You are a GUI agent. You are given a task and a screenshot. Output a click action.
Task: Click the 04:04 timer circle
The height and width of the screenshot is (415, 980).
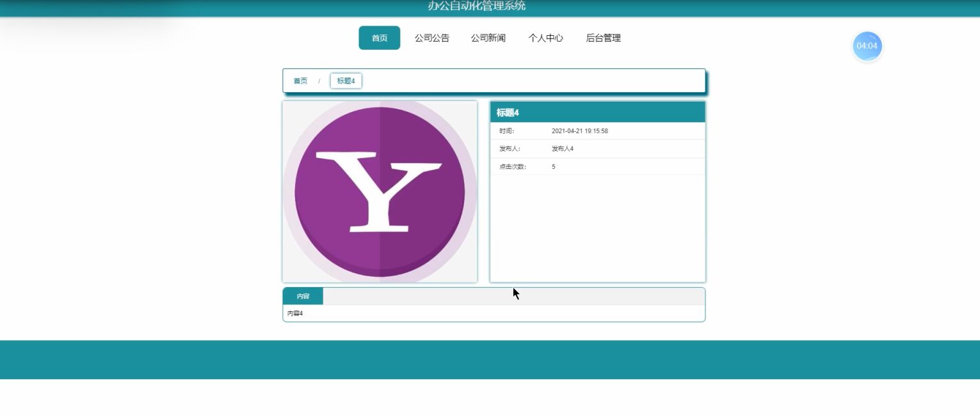(867, 46)
